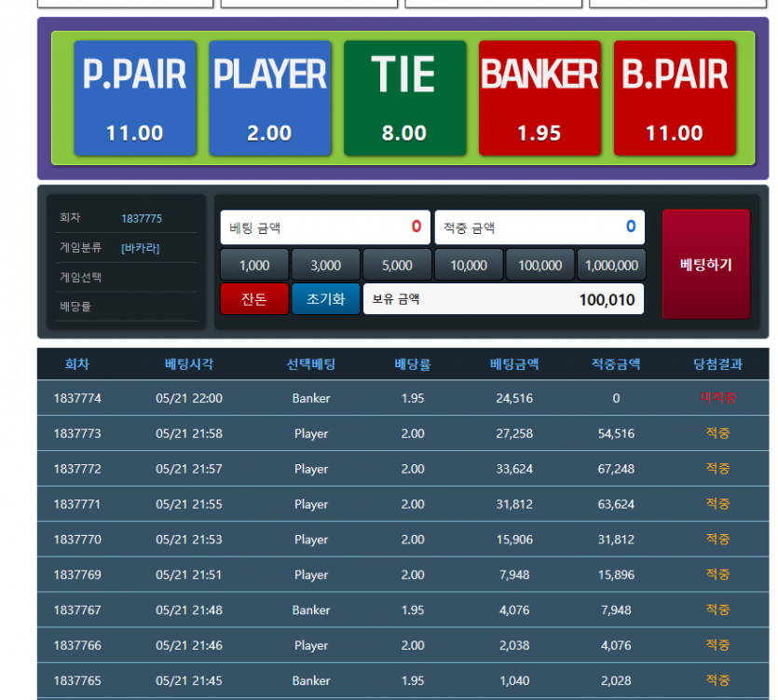Pick the BANKER 1.95 bet tile
This screenshot has width=778, height=700.
click(539, 98)
